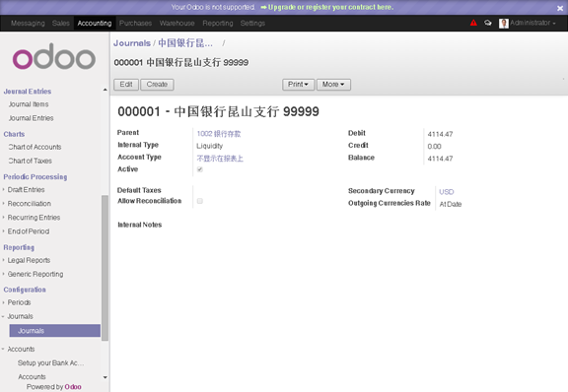
Task: Close the unsupported Odoo banner
Action: (560, 8)
